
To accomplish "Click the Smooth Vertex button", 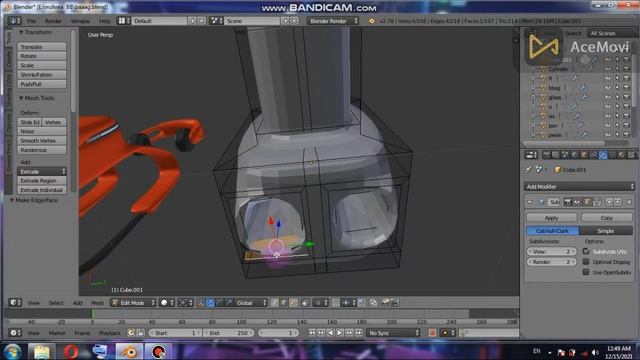I will pos(42,140).
